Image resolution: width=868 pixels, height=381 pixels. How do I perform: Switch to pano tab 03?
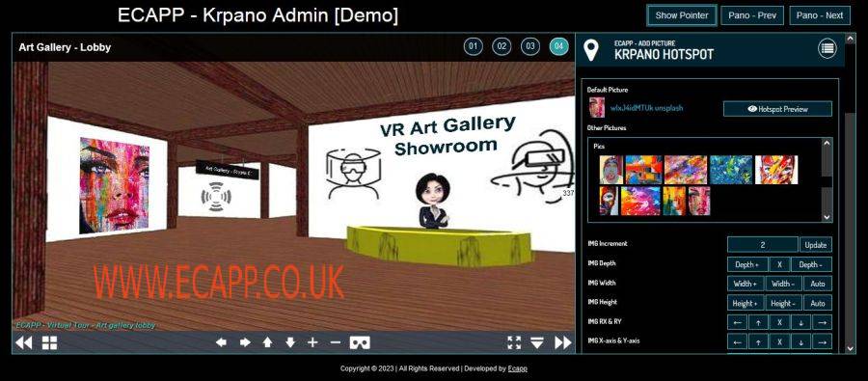point(530,46)
